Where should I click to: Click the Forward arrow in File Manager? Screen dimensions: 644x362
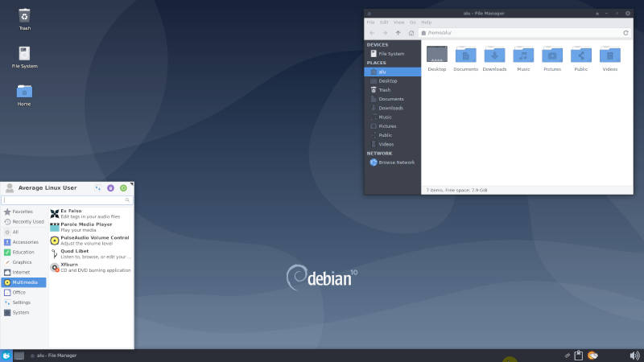pos(385,33)
